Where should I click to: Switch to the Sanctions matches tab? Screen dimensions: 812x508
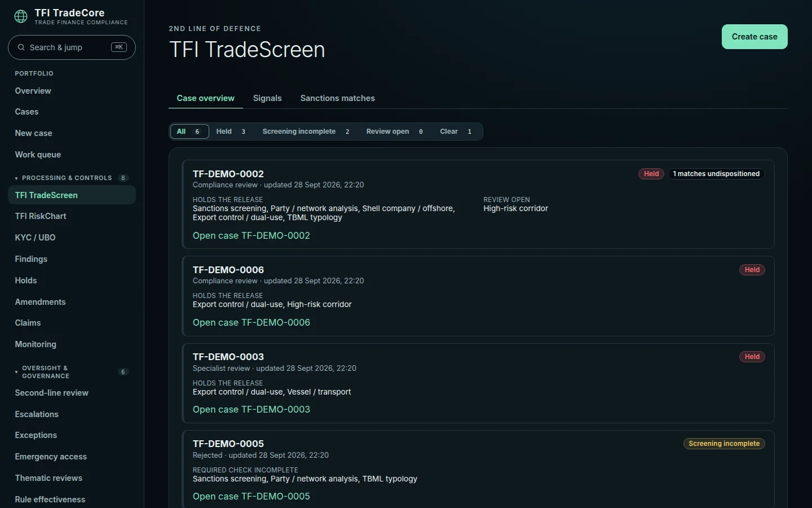coord(337,98)
